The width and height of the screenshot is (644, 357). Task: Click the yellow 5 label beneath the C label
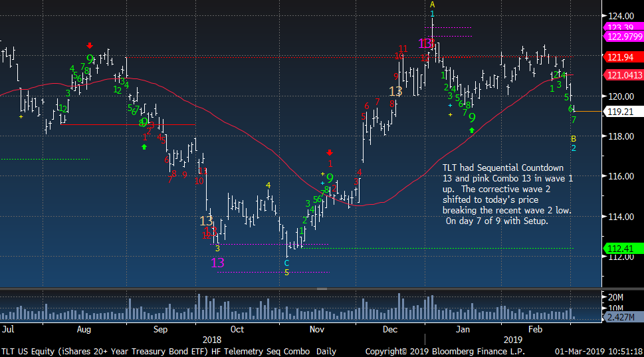(x=286, y=273)
